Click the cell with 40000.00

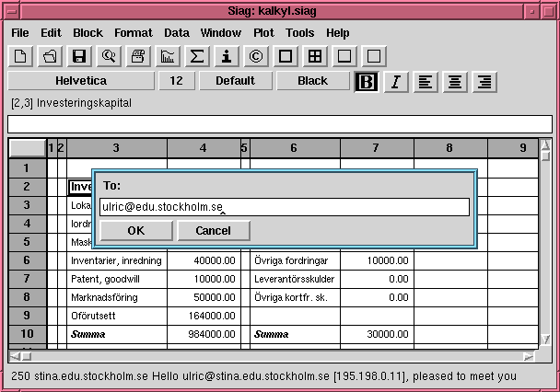click(x=204, y=260)
